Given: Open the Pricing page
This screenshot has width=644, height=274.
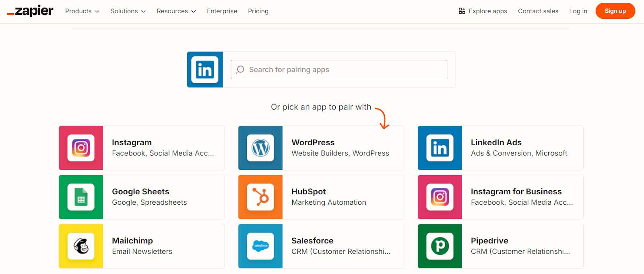Looking at the screenshot, I should (258, 11).
